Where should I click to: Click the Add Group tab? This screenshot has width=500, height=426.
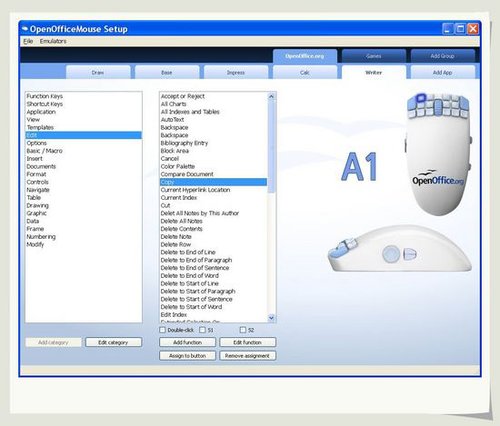[442, 56]
